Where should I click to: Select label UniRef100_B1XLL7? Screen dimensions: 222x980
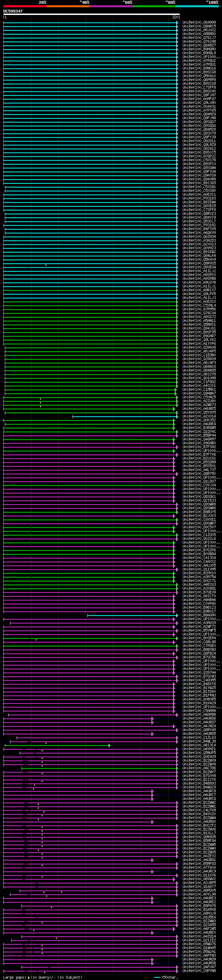coord(199,833)
